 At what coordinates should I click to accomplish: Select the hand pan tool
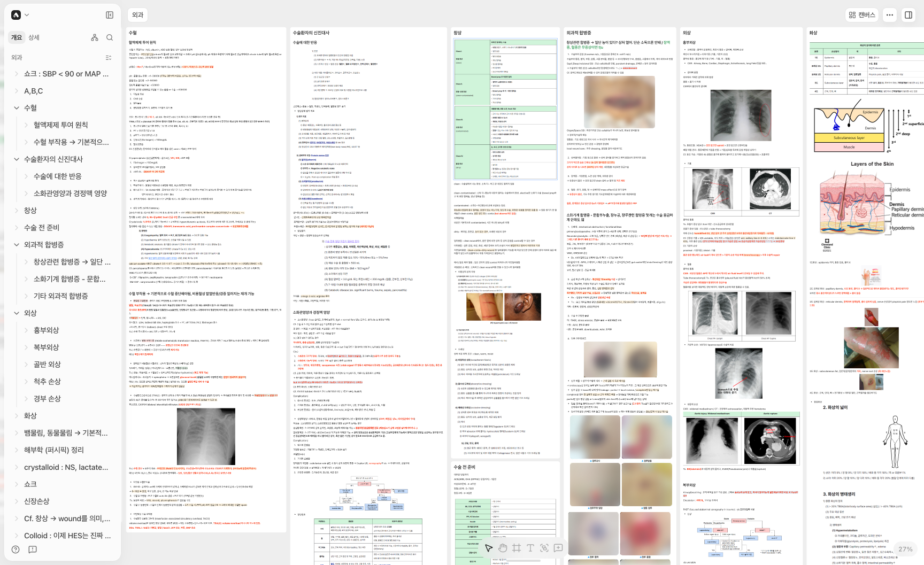coord(503,548)
